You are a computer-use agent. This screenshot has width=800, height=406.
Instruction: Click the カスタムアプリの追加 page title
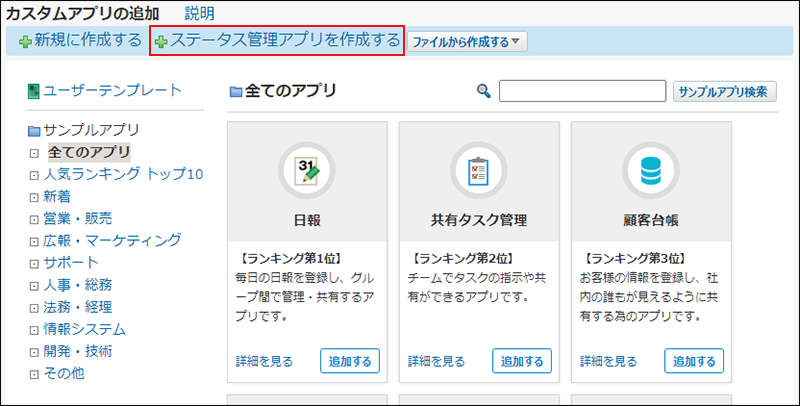83,14
